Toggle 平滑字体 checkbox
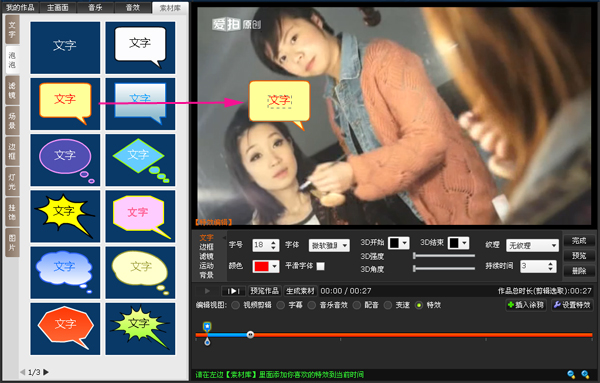The height and width of the screenshot is (383, 600). point(321,266)
